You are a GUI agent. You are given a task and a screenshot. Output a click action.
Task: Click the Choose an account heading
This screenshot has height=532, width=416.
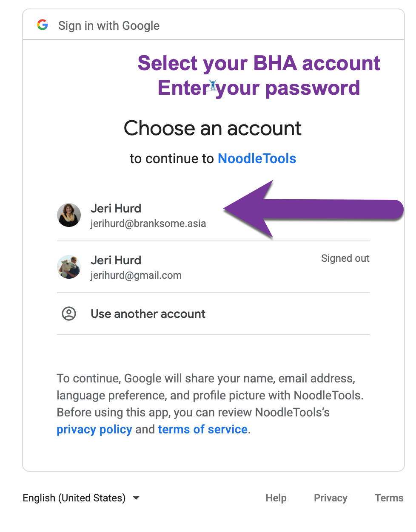tap(213, 128)
